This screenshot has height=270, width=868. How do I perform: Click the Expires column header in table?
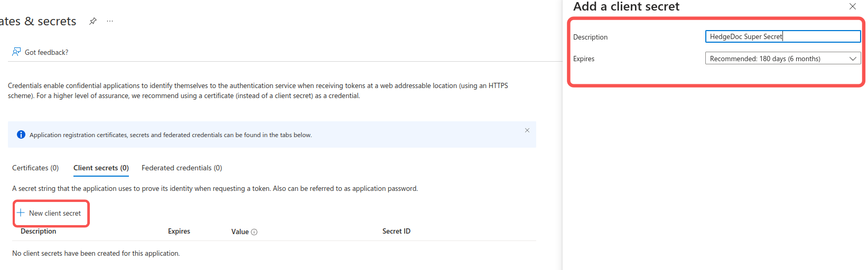coord(179,231)
